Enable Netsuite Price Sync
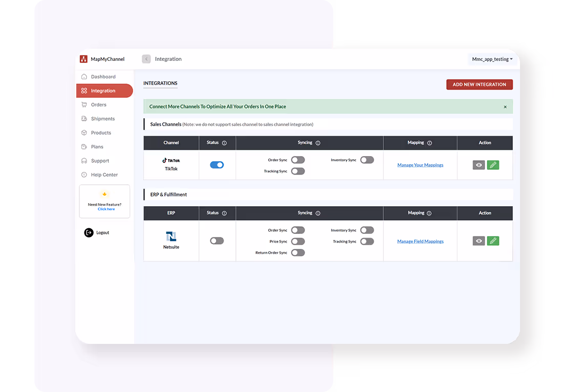 point(298,241)
